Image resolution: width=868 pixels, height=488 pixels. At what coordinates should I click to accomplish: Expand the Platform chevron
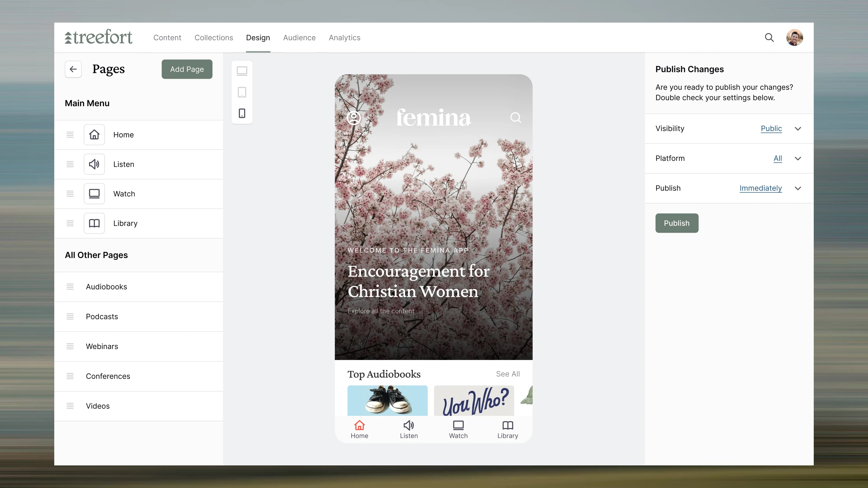[798, 158]
